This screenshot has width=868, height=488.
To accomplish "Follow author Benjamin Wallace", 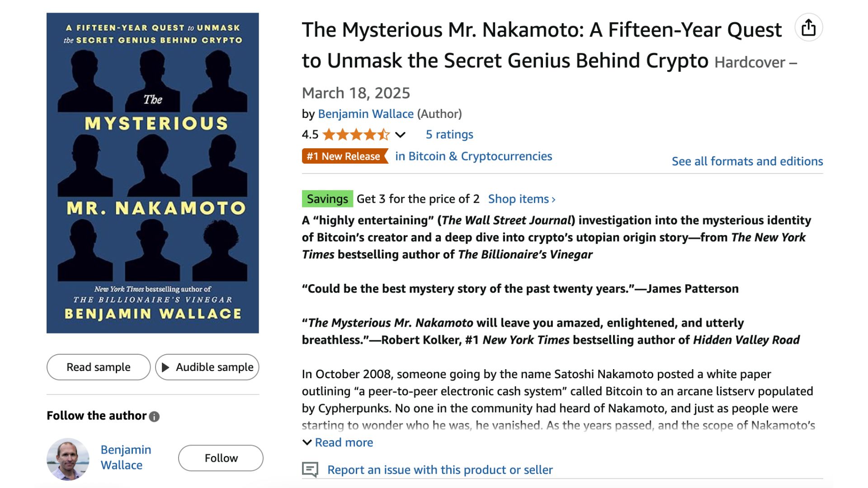I will point(221,458).
